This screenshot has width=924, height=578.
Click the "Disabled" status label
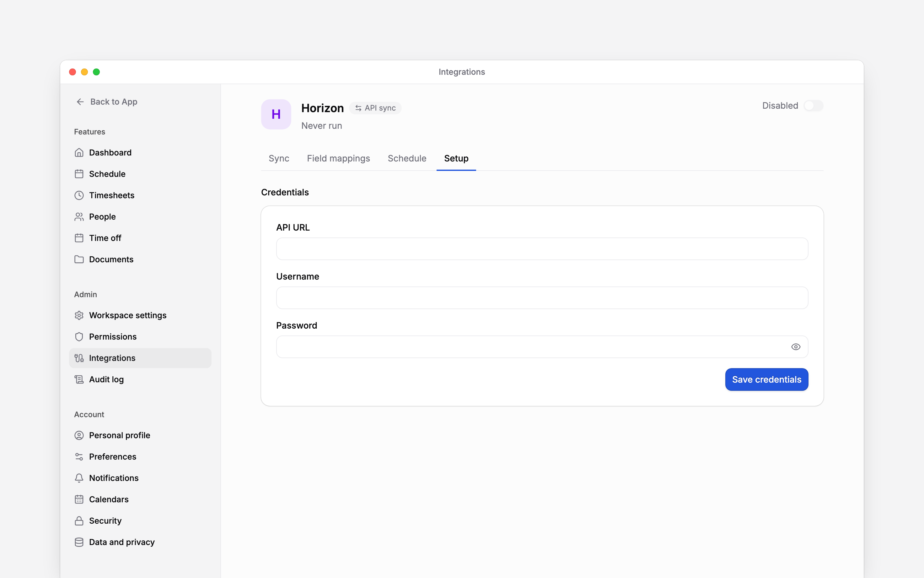780,106
